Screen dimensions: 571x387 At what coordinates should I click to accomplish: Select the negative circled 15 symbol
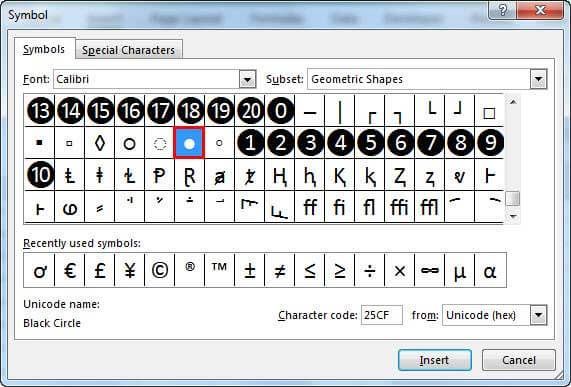click(x=99, y=111)
